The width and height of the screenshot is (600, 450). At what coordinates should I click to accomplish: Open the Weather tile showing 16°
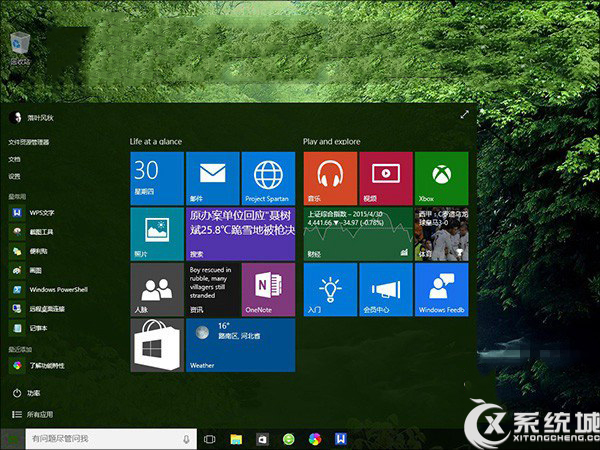(x=240, y=345)
